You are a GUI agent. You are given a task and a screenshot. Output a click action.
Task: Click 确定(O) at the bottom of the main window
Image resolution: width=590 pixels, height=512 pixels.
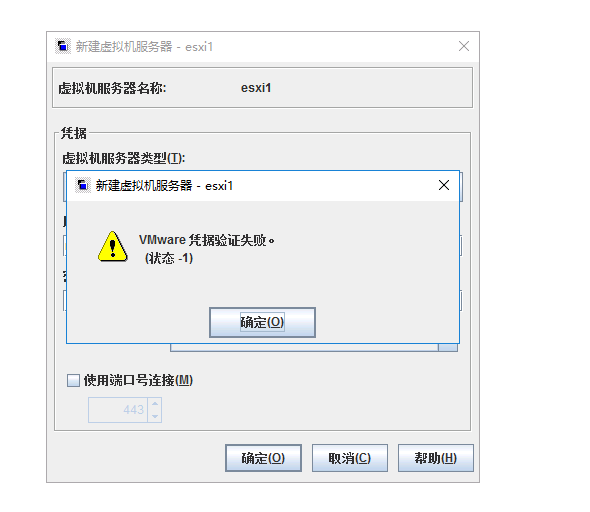pyautogui.click(x=263, y=458)
